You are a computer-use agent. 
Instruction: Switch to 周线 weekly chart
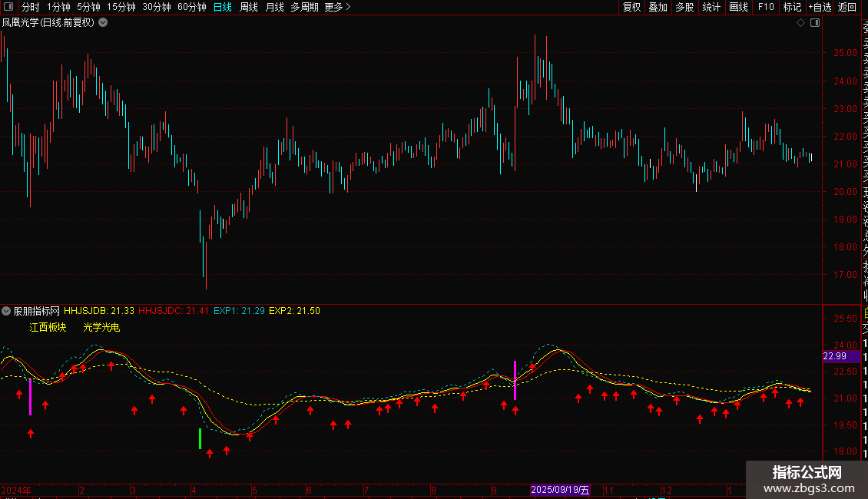point(249,7)
